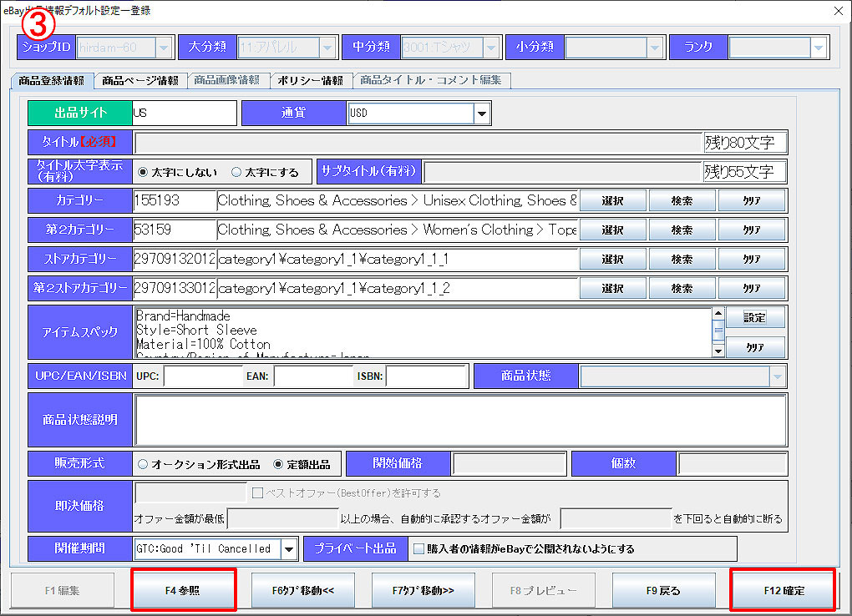The image size is (852, 616).
Task: Open the ポリシー情報 tab
Action: click(310, 81)
